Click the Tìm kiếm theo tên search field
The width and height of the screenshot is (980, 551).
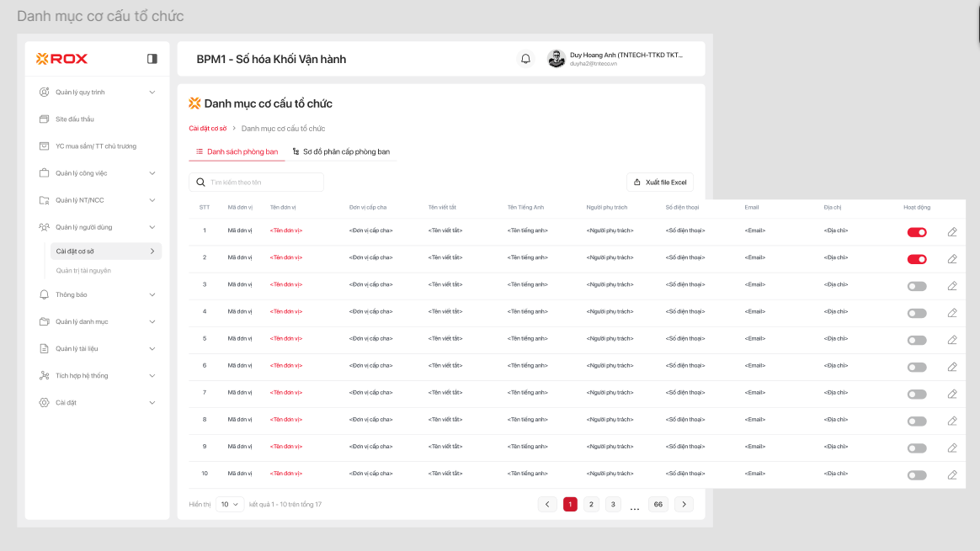pyautogui.click(x=261, y=183)
